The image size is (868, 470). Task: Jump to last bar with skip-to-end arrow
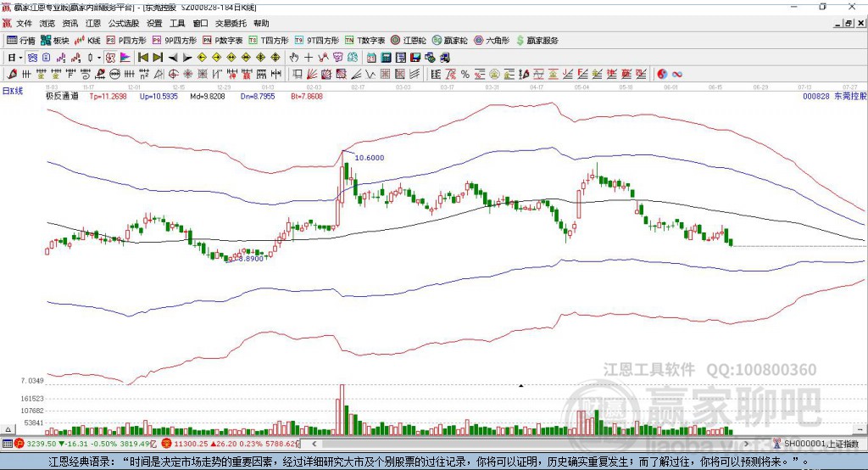158,57
